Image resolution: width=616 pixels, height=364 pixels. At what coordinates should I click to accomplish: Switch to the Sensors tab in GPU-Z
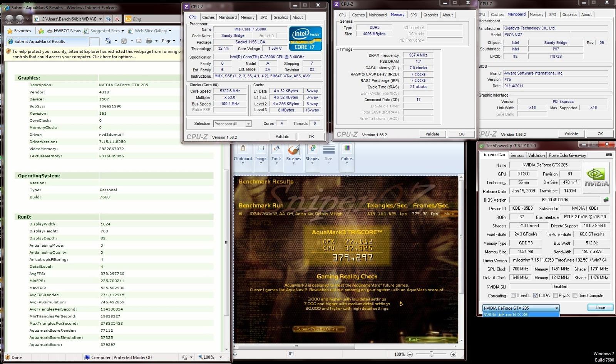tap(517, 155)
